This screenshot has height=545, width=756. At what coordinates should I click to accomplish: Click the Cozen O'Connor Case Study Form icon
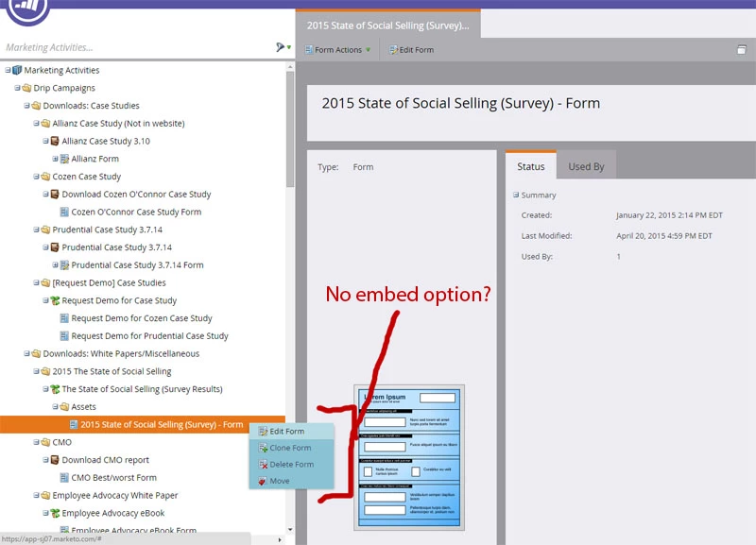[x=64, y=212]
